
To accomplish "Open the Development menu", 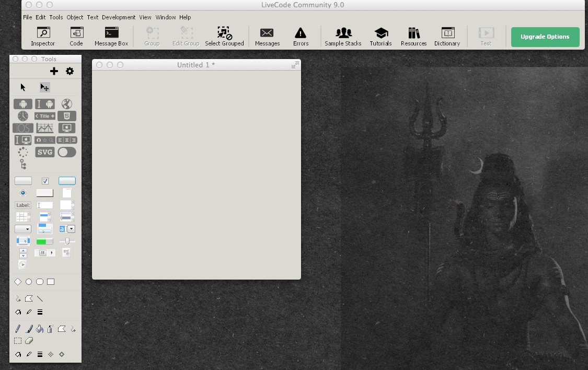I will (x=119, y=17).
